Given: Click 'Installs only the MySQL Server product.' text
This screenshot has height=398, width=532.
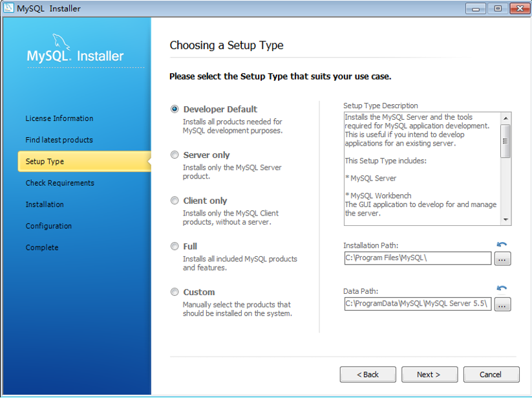Looking at the screenshot, I should click(x=232, y=172).
